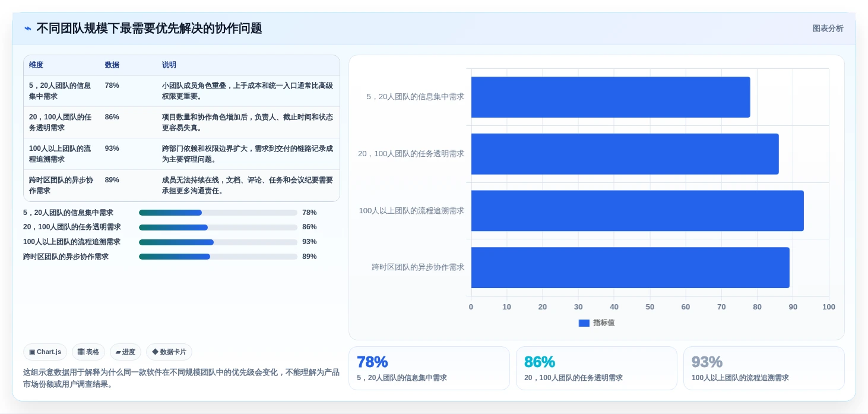Screen dimensions: 868x414
Task: Click the x-axis tick label 50
Action: click(650, 307)
